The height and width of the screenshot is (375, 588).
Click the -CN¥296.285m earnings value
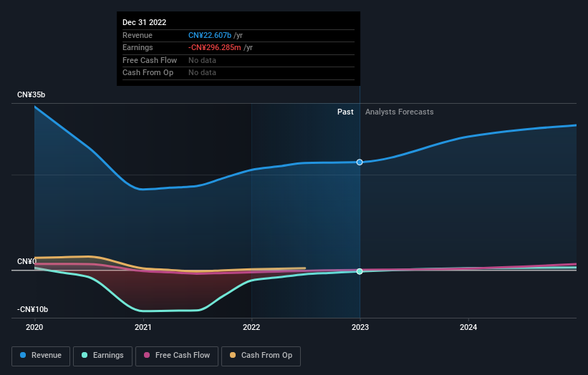click(x=214, y=47)
